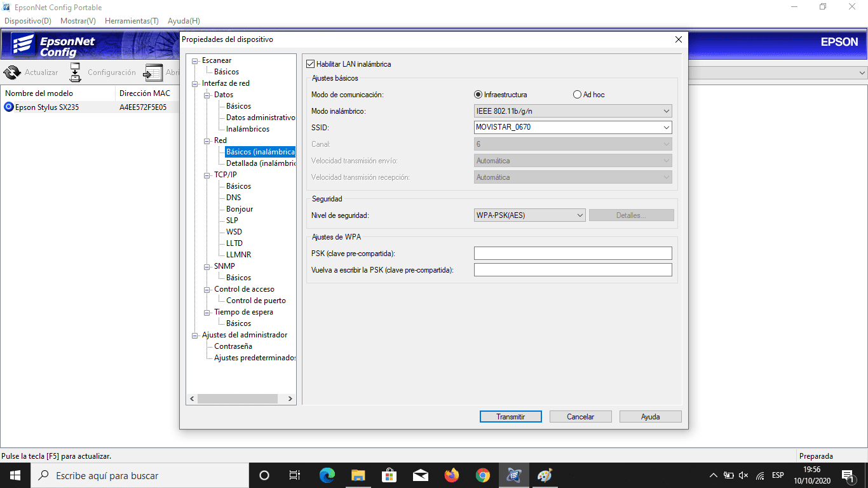Click the network icon in system tray
This screenshot has height=488, width=868.
pos(760,475)
